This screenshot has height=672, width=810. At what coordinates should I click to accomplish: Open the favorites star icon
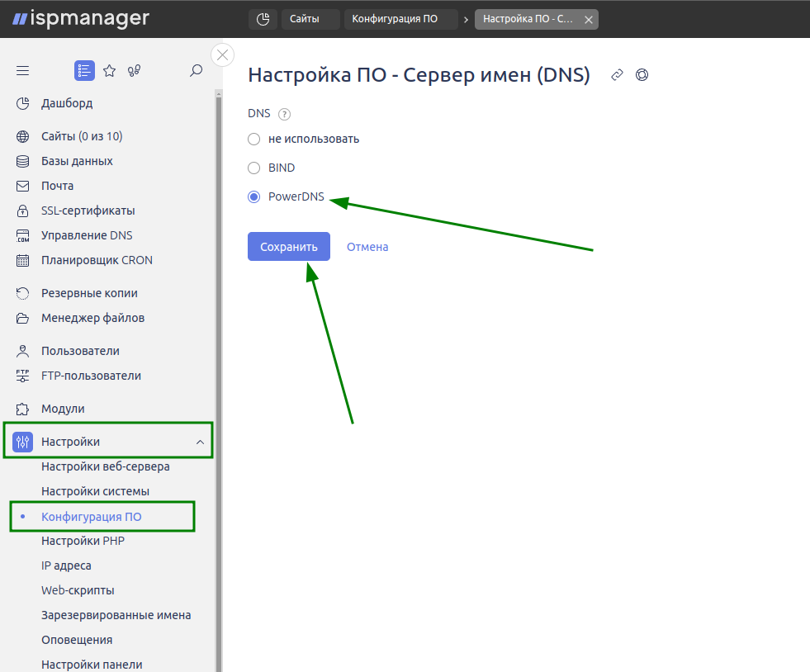coord(109,71)
